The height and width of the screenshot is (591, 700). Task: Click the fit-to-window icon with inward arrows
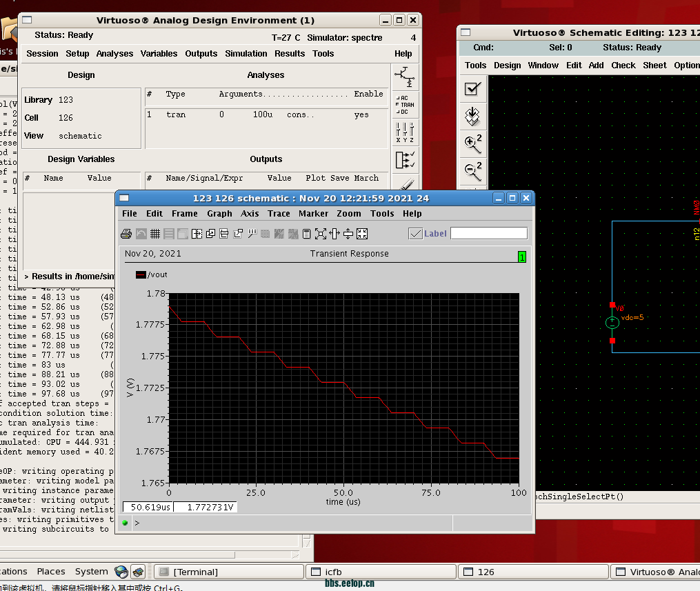[362, 234]
